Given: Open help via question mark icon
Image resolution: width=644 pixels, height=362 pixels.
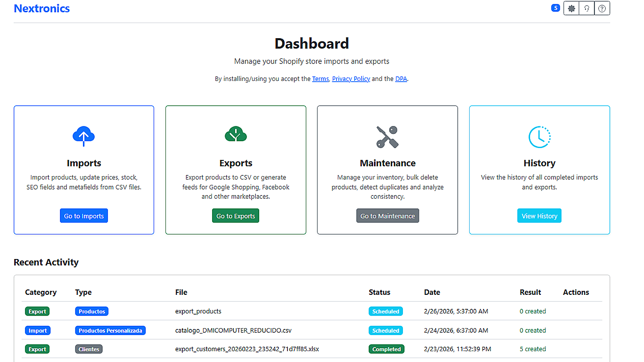Looking at the screenshot, I should [x=602, y=8].
